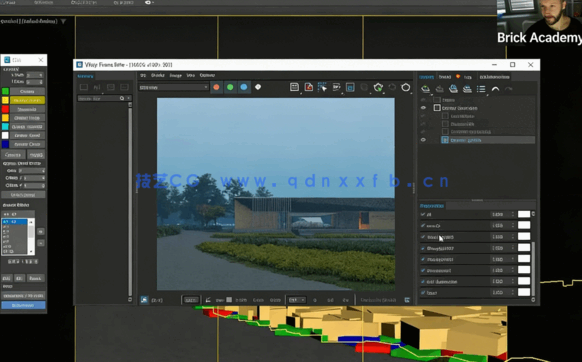Toggle the eye on the highlighted blue layer

pyautogui.click(x=423, y=140)
